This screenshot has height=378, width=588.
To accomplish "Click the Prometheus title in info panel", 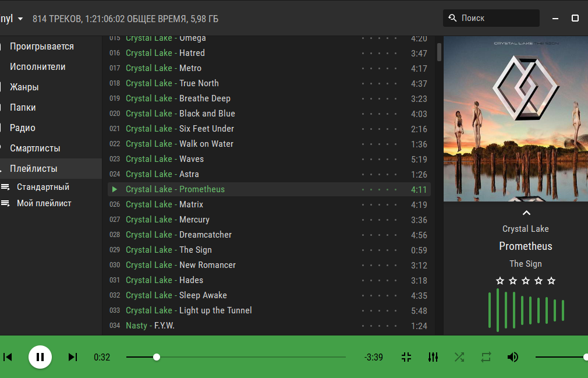I will tap(525, 246).
